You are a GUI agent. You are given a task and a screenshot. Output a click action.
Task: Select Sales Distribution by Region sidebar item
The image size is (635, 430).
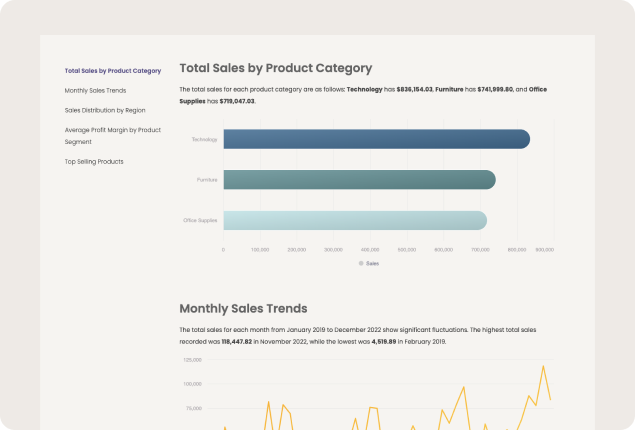coord(105,110)
